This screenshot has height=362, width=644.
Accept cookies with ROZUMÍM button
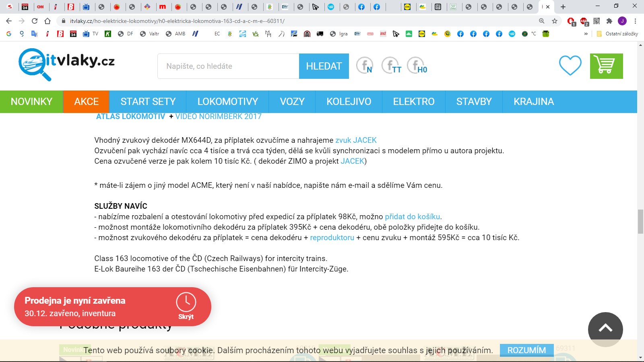527,350
